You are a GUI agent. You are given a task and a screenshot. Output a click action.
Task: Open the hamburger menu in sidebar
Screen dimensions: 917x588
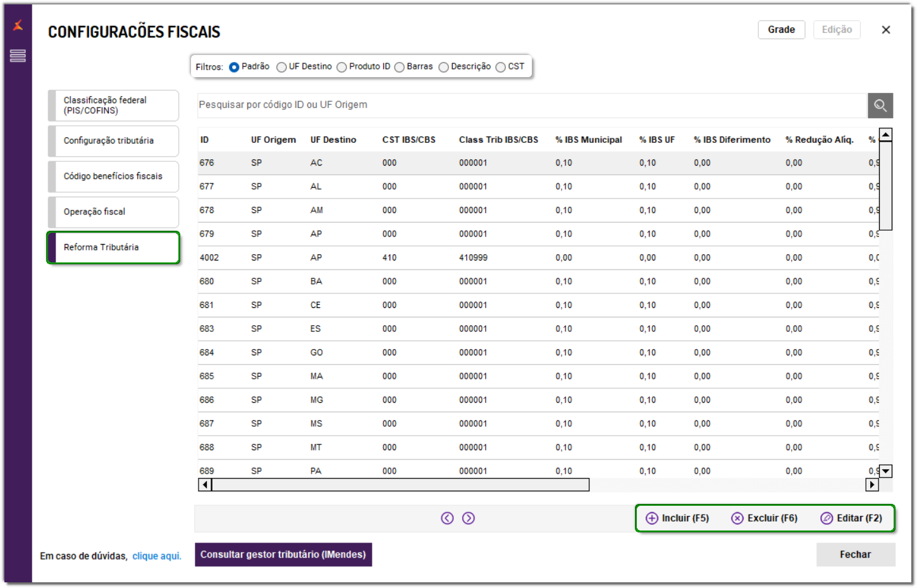(18, 56)
